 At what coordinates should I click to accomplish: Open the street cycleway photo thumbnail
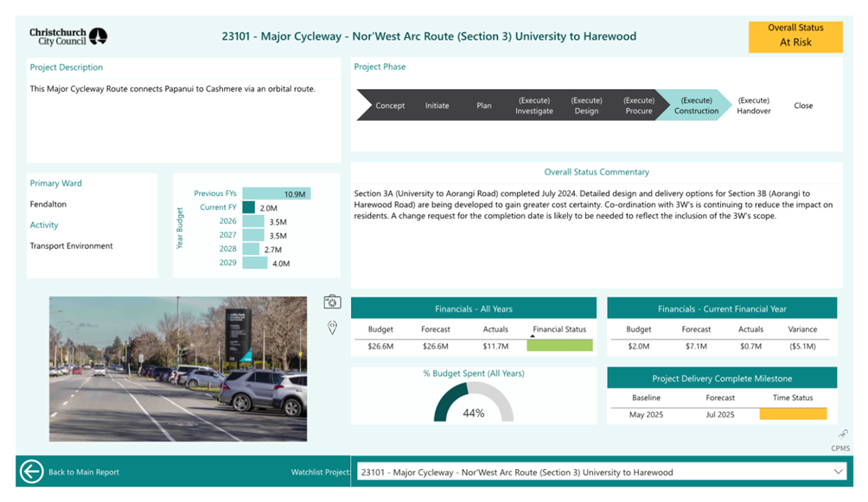[178, 369]
